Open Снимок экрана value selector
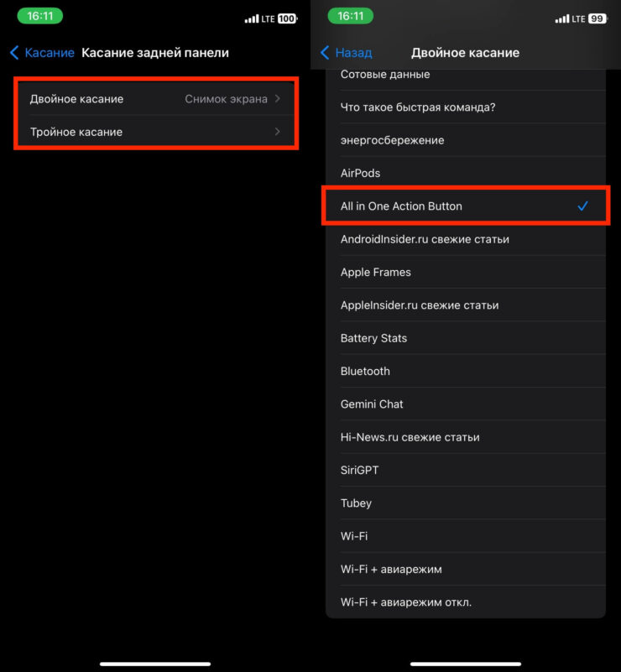The width and height of the screenshot is (621, 672). pos(227,99)
